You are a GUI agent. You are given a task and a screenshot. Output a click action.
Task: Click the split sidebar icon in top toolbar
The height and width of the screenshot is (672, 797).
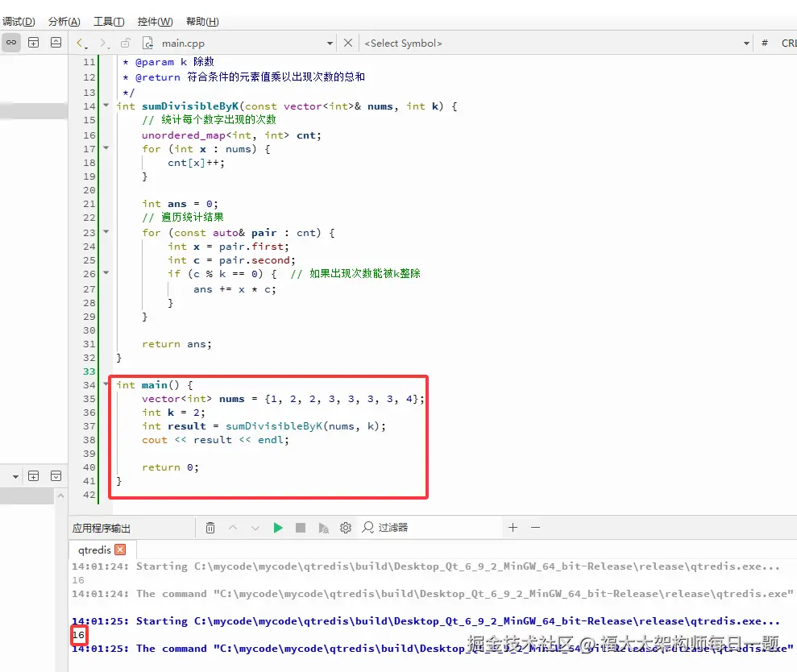pyautogui.click(x=34, y=43)
